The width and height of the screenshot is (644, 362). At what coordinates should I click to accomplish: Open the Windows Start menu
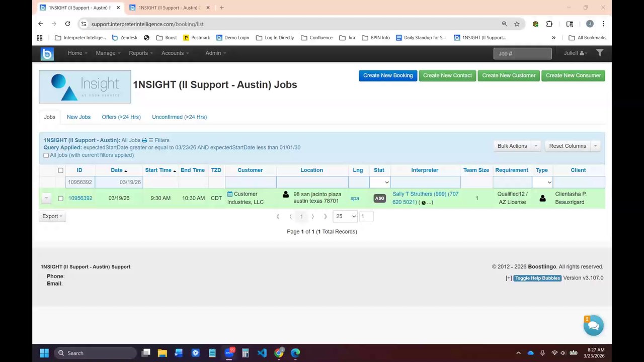(44, 353)
